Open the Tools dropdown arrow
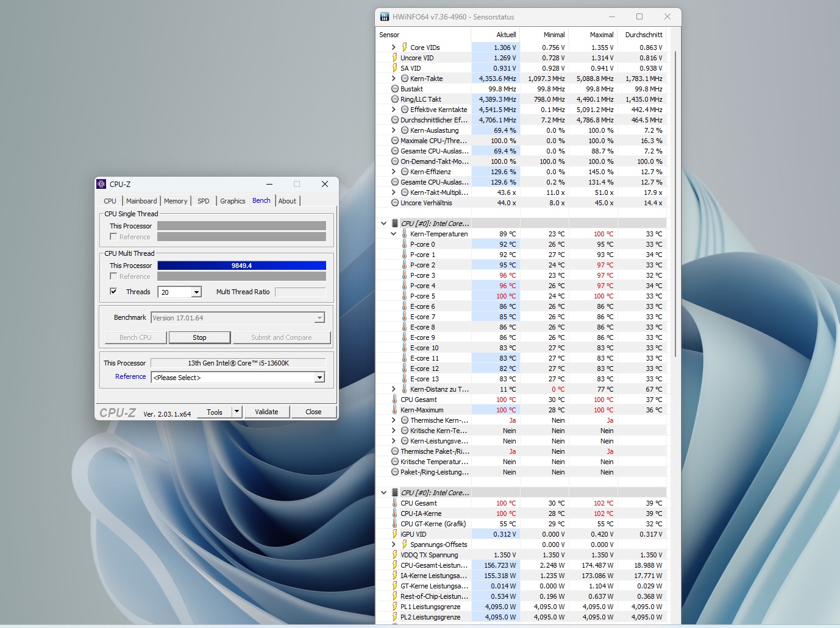840x628 pixels. tap(237, 412)
